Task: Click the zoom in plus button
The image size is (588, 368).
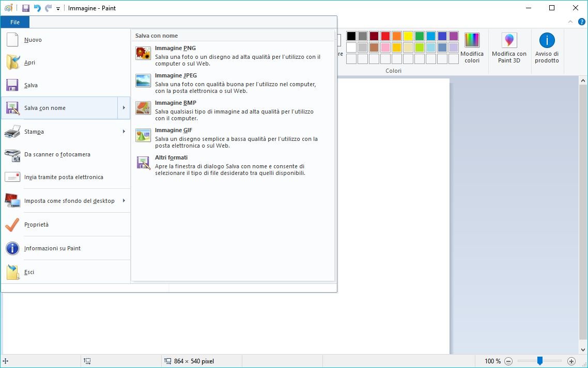Action: (571, 361)
